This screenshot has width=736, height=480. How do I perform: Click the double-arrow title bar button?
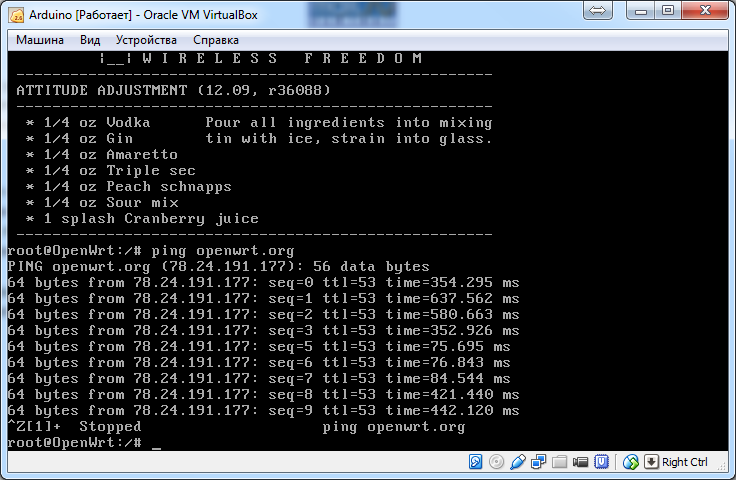click(x=598, y=10)
